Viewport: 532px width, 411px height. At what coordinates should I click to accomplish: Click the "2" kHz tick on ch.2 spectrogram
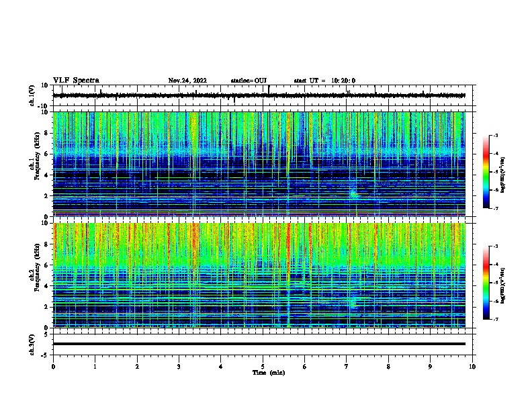point(46,307)
